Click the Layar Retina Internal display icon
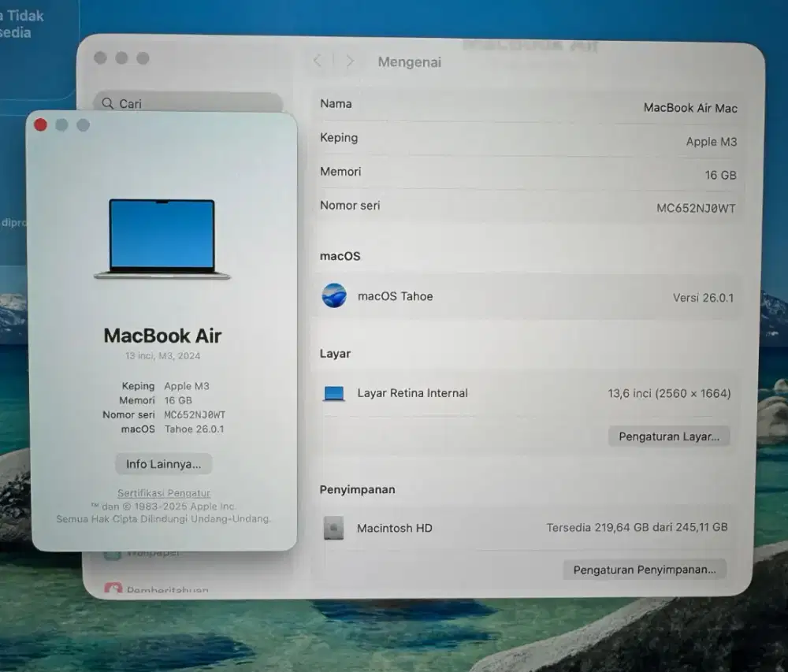788x672 pixels. click(x=334, y=392)
